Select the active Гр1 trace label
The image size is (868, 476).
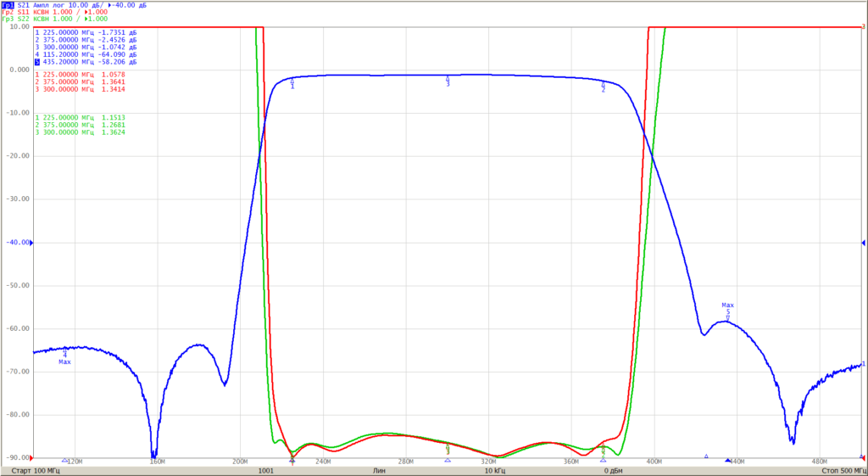click(x=8, y=4)
